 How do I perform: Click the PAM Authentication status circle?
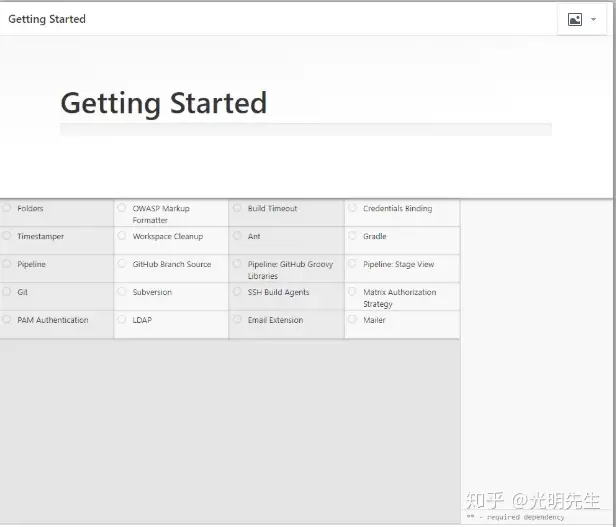[x=7, y=319]
